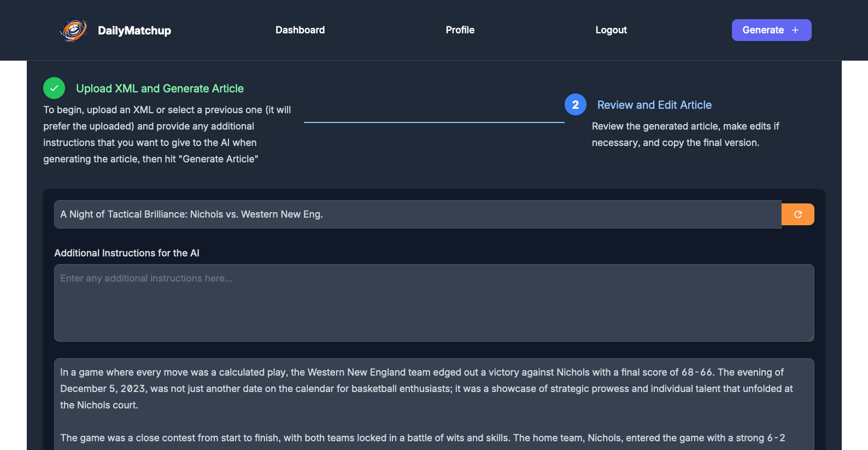The height and width of the screenshot is (450, 868).
Task: Click the resize grip of the instructions textarea
Action: click(x=811, y=338)
